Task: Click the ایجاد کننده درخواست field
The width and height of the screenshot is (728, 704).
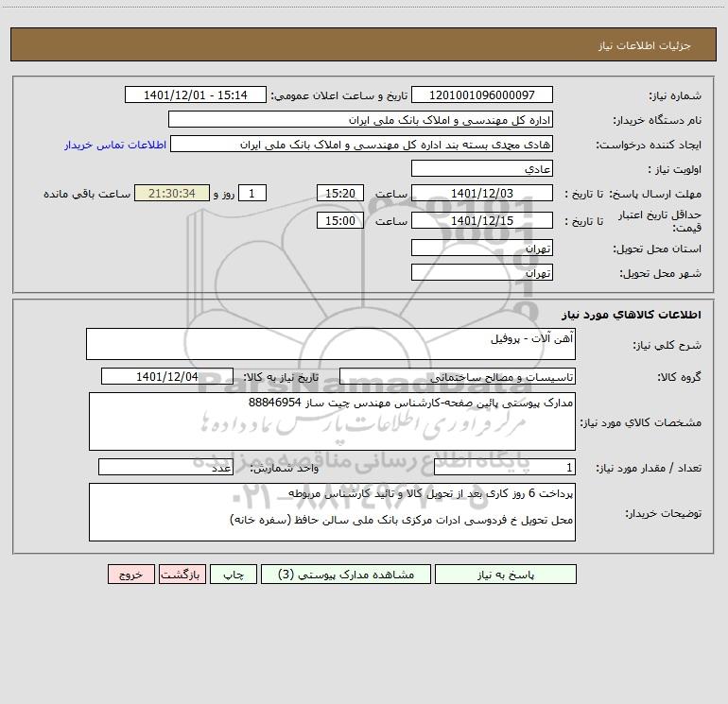Action: pos(362,144)
